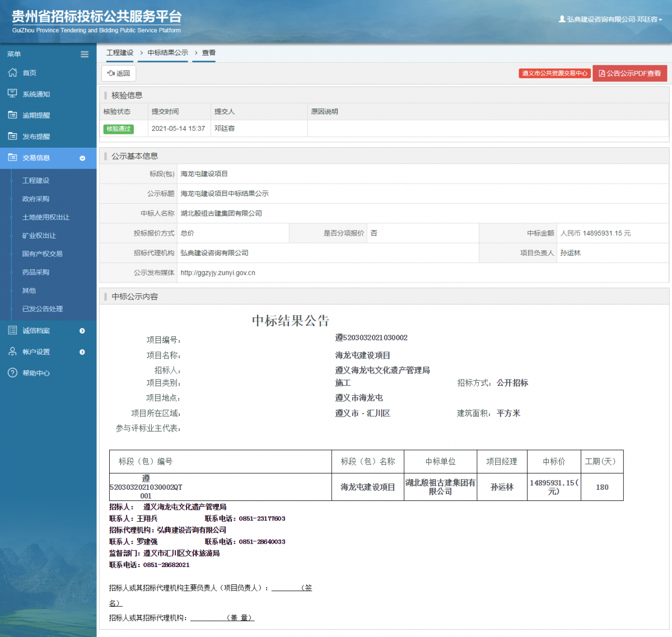Expand the 帐户设置 arrow
The width and height of the screenshot is (672, 637).
pyautogui.click(x=82, y=352)
